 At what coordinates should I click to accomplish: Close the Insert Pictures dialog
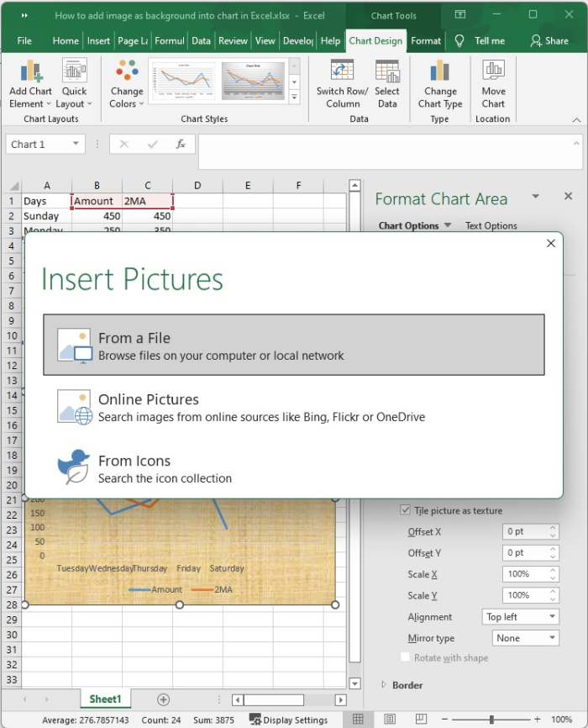tap(551, 243)
